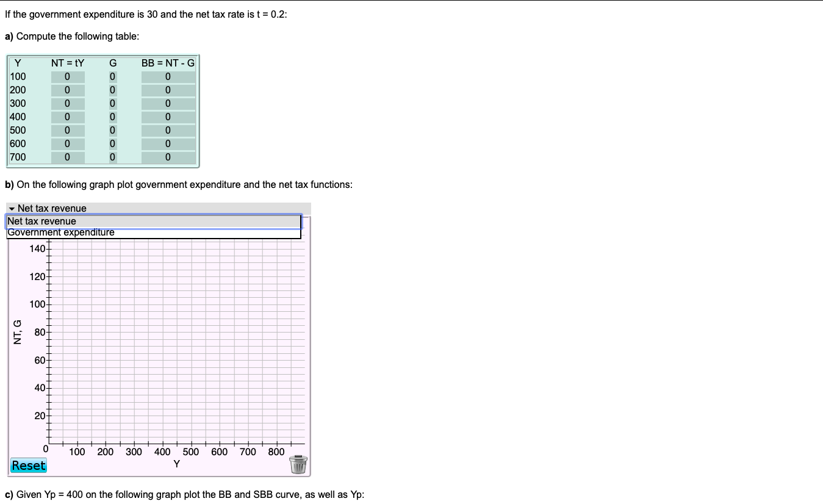Screen dimensions: 823x504
Task: Click the BB cell for Y = 400
Action: (x=168, y=117)
